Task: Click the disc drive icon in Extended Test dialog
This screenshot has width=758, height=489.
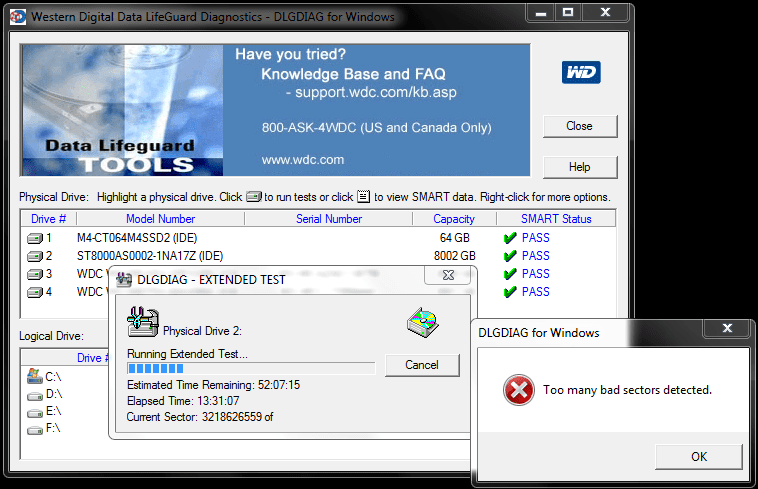Action: pyautogui.click(x=423, y=322)
